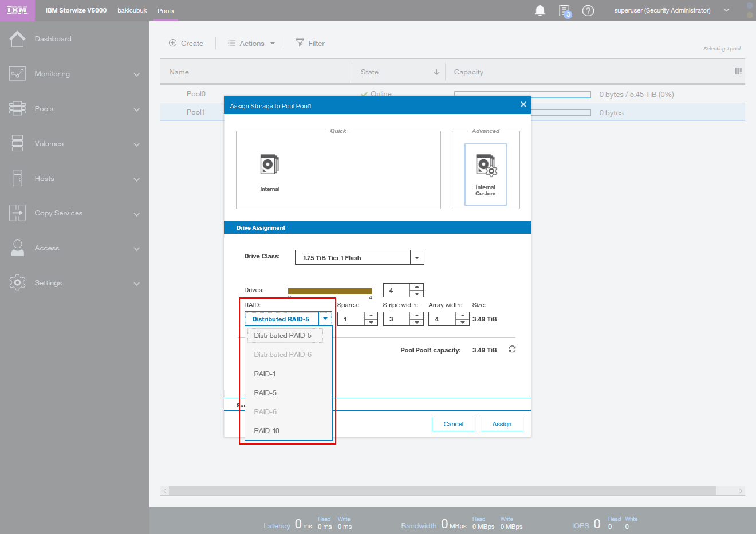Sort by State column arrow

436,72
